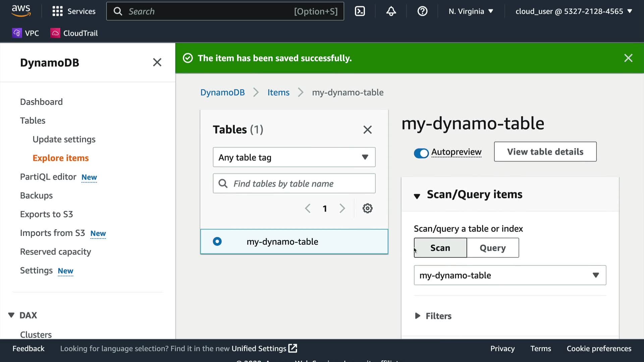Click the Items breadcrumb link
This screenshot has height=362, width=644.
click(278, 93)
